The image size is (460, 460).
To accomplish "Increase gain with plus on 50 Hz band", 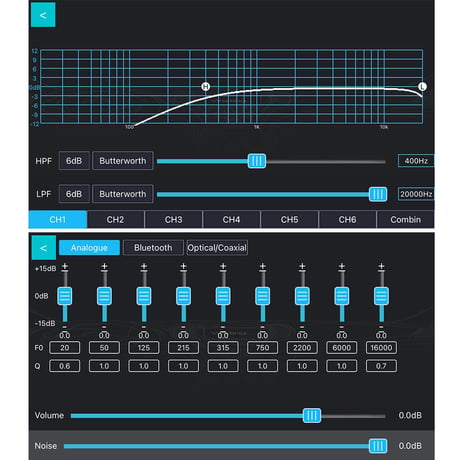I will pos(104,266).
